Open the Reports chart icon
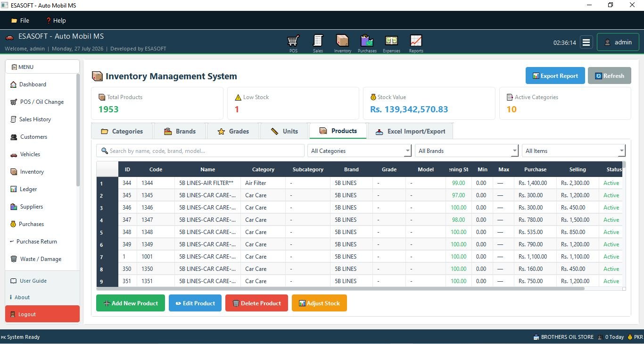This screenshot has height=344, width=644. click(x=416, y=43)
